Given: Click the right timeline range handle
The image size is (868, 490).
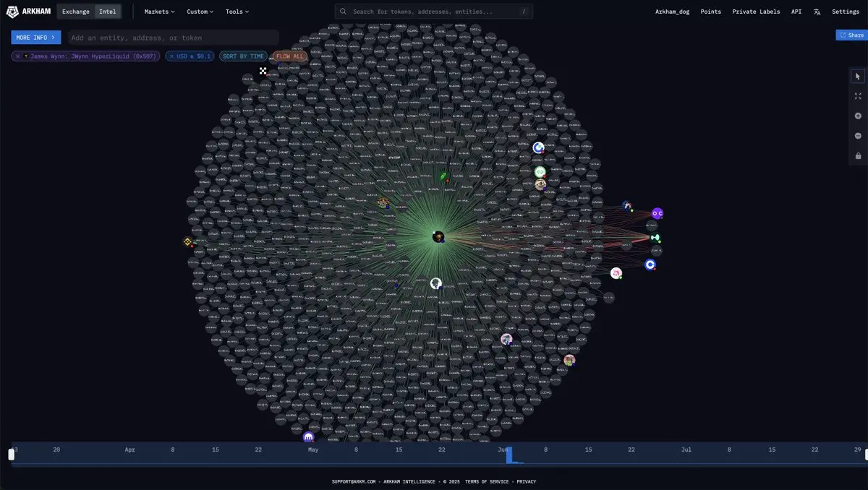Looking at the screenshot, I should 866,455.
